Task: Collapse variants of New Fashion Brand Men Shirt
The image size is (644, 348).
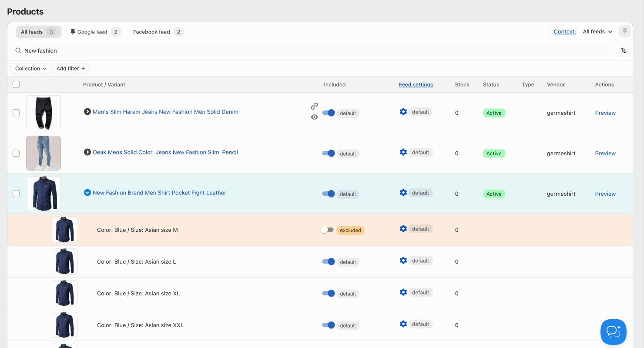Action: 87,193
